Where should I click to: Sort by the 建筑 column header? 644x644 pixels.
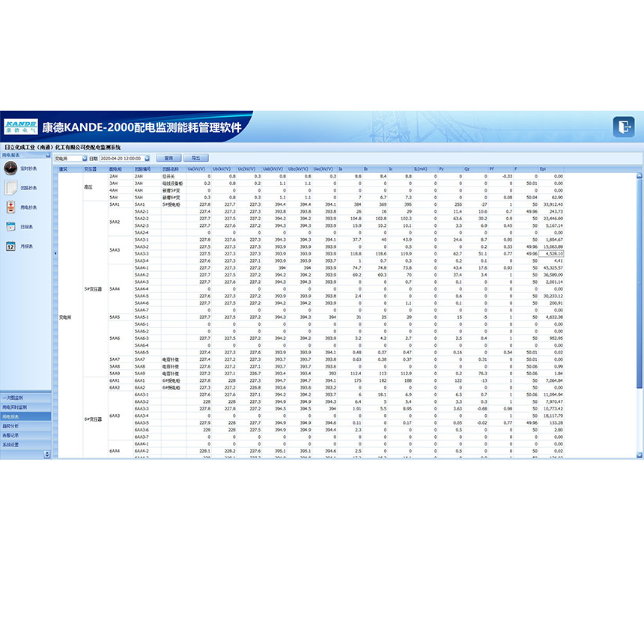[70, 169]
